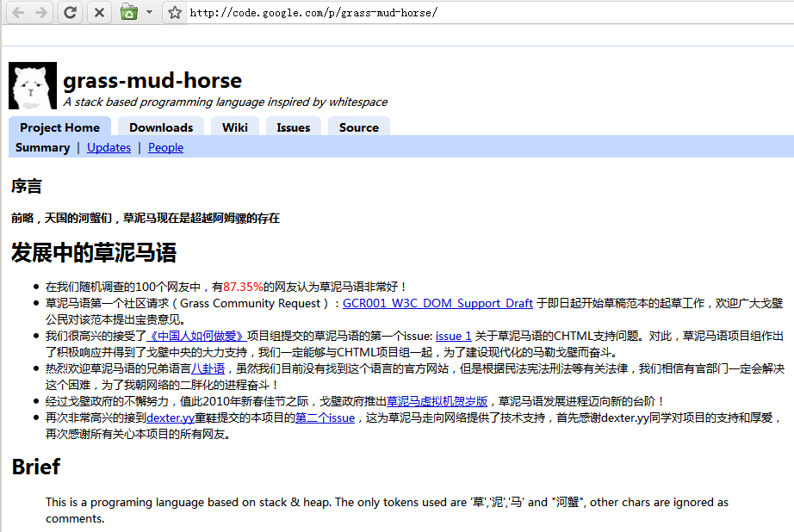Open the Downloads tab
Viewport: 794px width, 532px height.
pyautogui.click(x=161, y=127)
